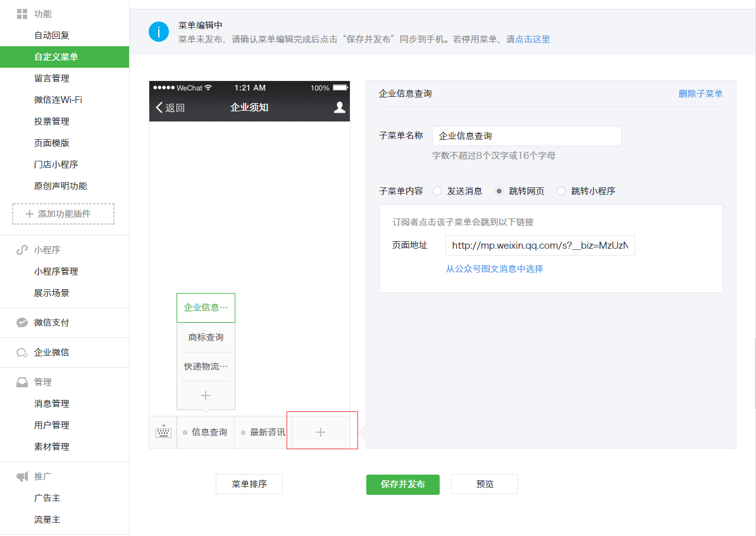Add a new main menu with plus
756x536 pixels.
tap(321, 432)
